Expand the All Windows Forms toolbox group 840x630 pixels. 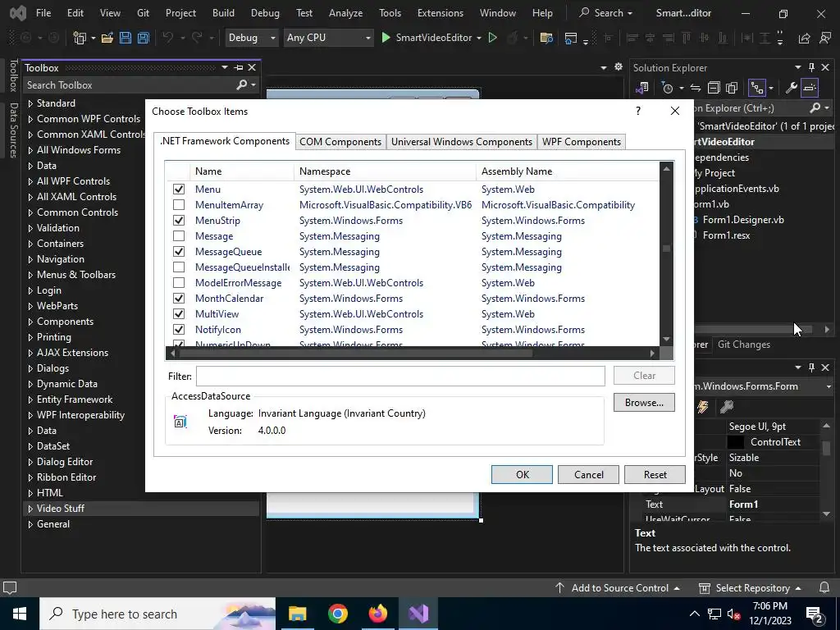(30, 150)
